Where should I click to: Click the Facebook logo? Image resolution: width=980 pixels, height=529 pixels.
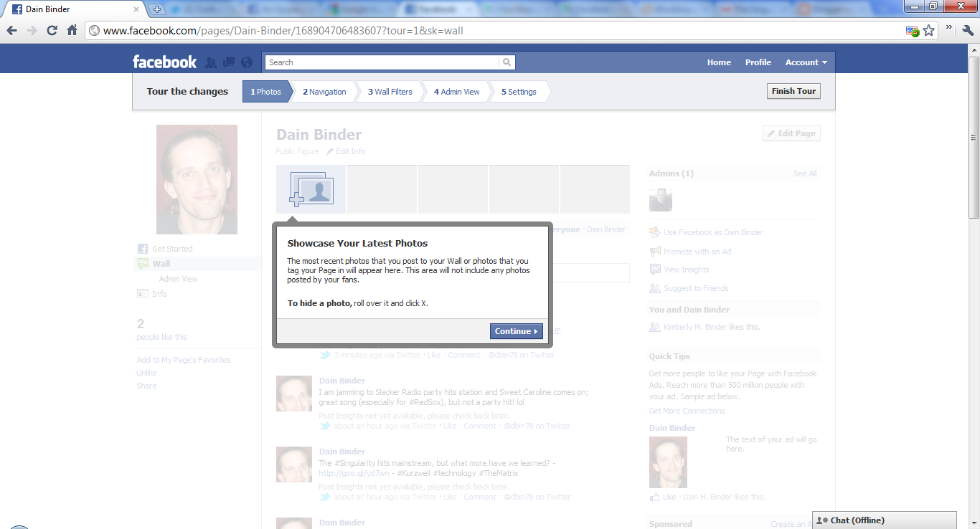164,62
